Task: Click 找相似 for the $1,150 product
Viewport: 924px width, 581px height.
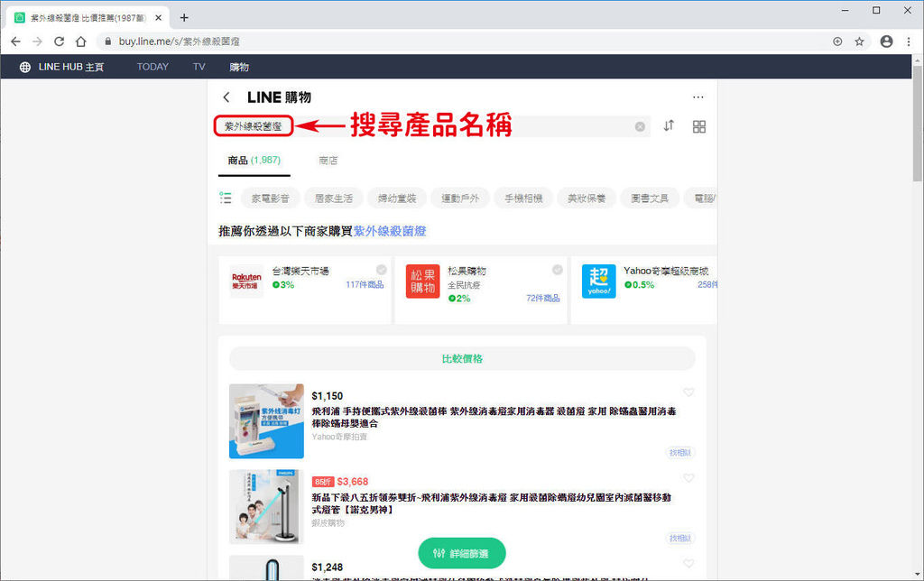Action: pyautogui.click(x=680, y=453)
